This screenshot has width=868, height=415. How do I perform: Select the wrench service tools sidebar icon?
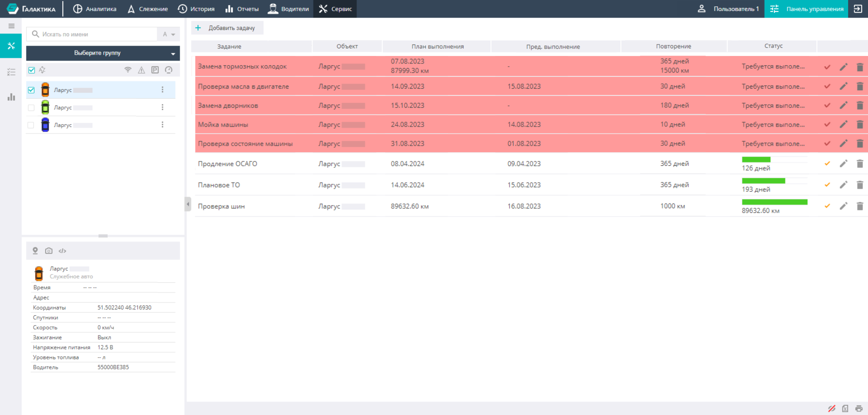tap(11, 46)
